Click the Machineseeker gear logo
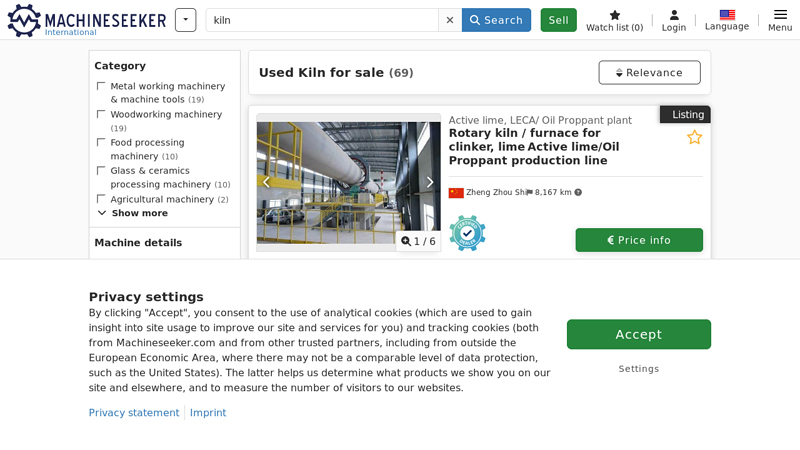 coord(24,20)
